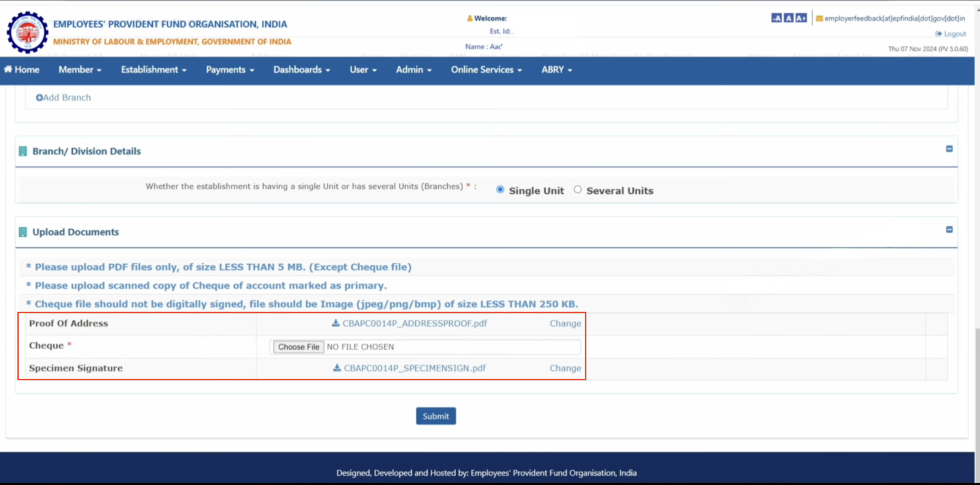Click the decrease font size -A icon
This screenshot has width=980, height=485.
point(776,18)
